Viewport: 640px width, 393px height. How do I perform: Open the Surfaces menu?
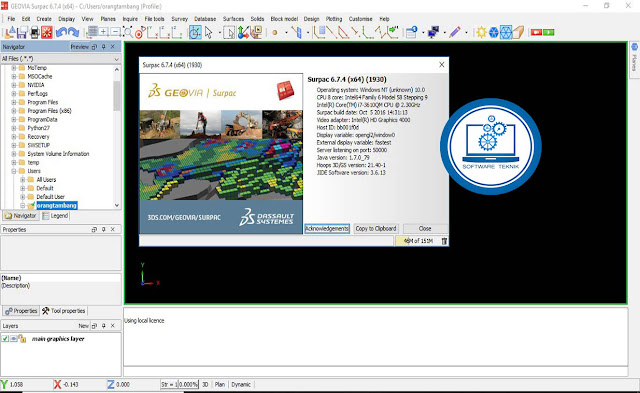point(233,19)
